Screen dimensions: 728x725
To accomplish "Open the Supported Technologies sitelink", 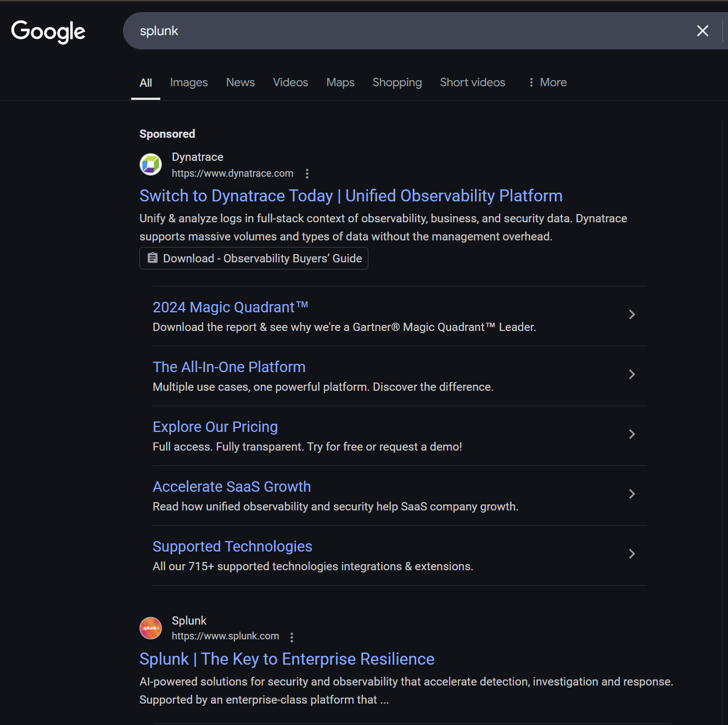I will click(x=232, y=547).
